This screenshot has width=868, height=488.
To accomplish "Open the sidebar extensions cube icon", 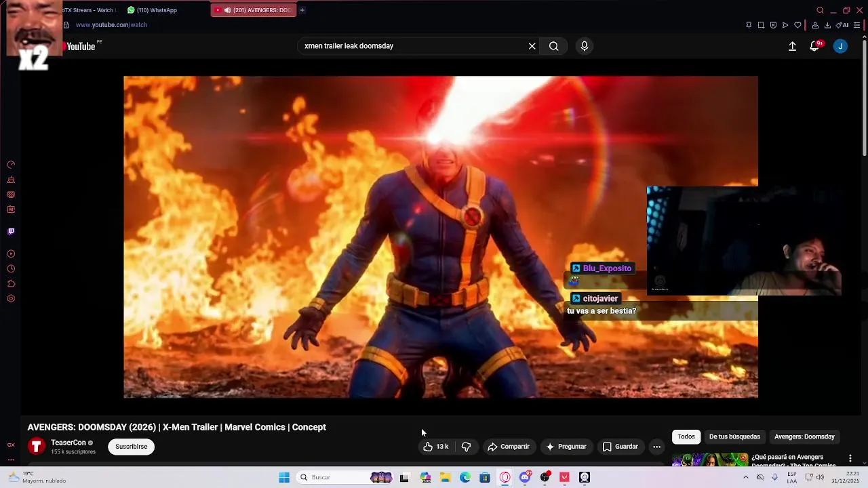I will pos(11,284).
